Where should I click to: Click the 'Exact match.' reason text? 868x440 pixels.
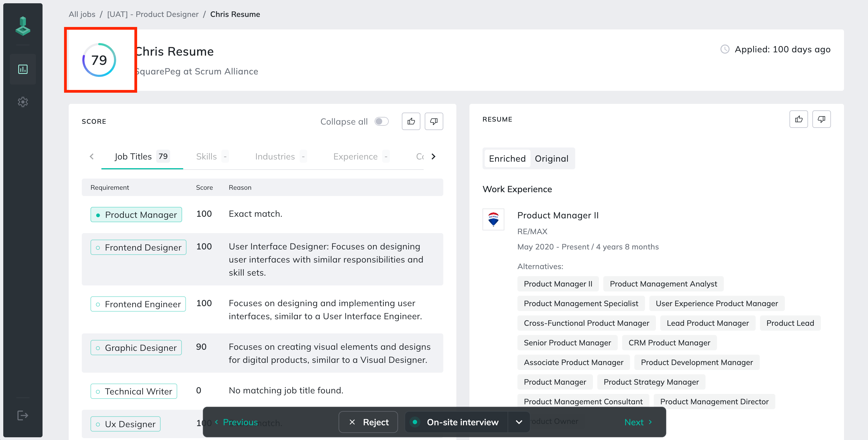point(255,214)
